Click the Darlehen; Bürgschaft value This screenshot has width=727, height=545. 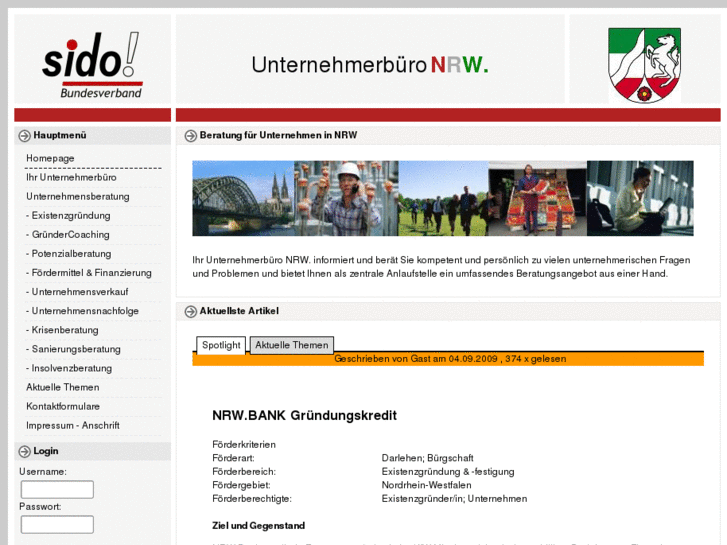pyautogui.click(x=427, y=458)
